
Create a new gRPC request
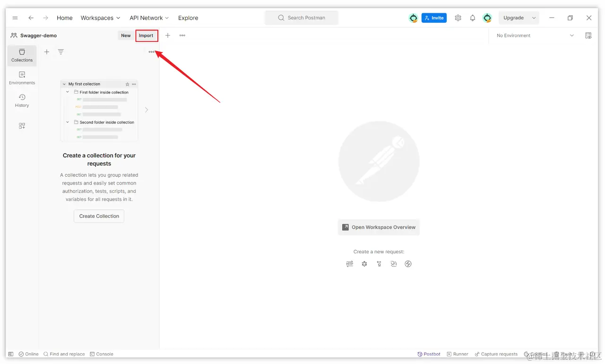pyautogui.click(x=379, y=264)
